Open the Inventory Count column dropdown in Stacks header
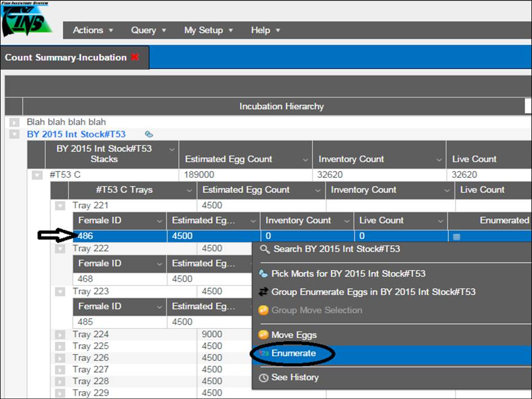 point(439,160)
